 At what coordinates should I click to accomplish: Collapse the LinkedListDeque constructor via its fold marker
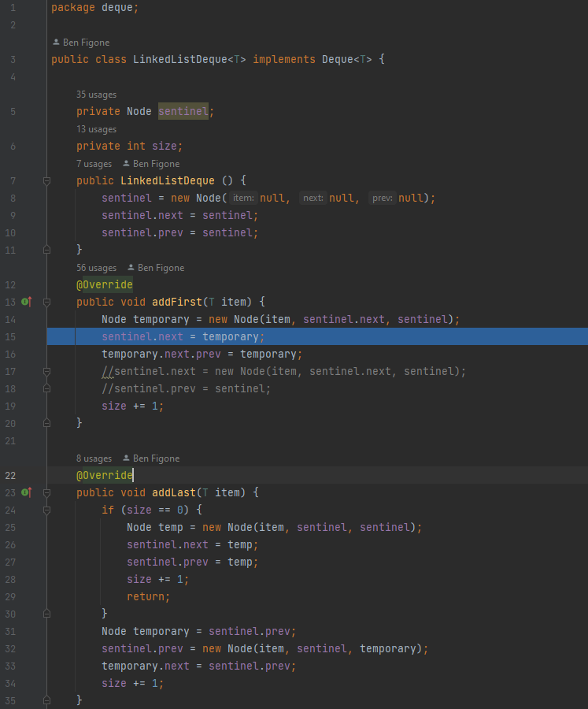46,181
